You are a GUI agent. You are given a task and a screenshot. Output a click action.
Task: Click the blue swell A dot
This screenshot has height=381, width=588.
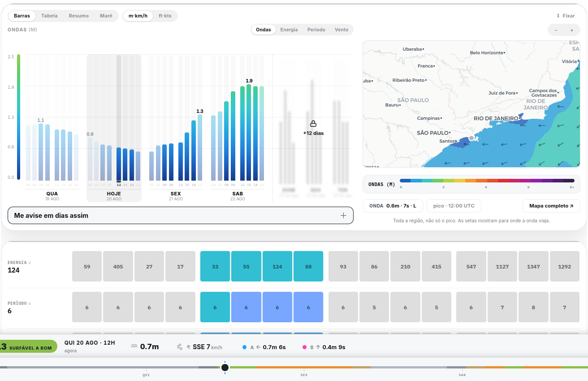click(244, 347)
